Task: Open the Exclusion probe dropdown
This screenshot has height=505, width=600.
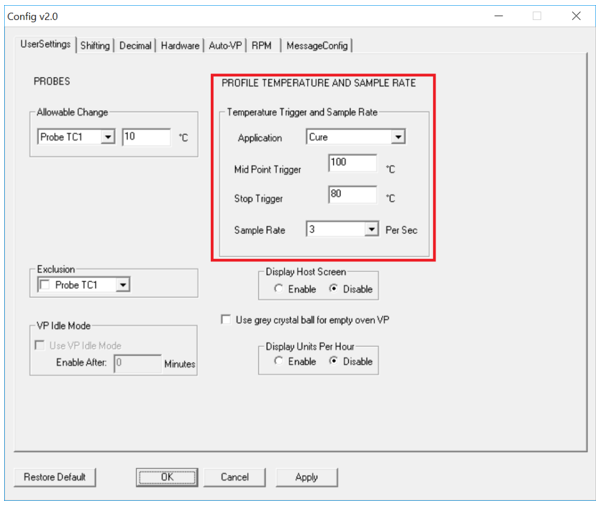Action: pyautogui.click(x=123, y=285)
